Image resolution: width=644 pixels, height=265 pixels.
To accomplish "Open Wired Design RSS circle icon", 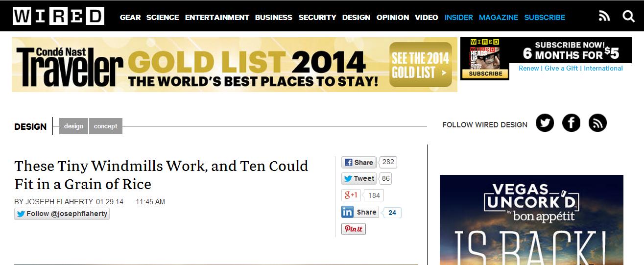I will [x=597, y=123].
